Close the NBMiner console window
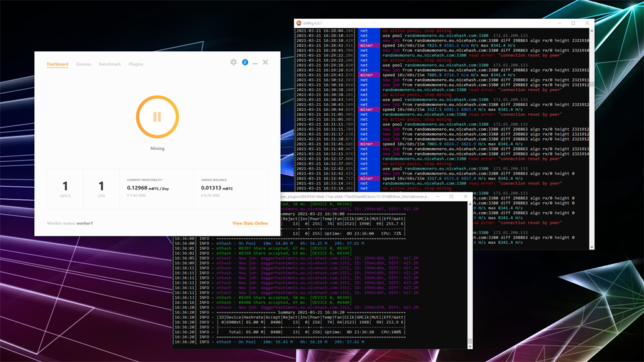 465,196
